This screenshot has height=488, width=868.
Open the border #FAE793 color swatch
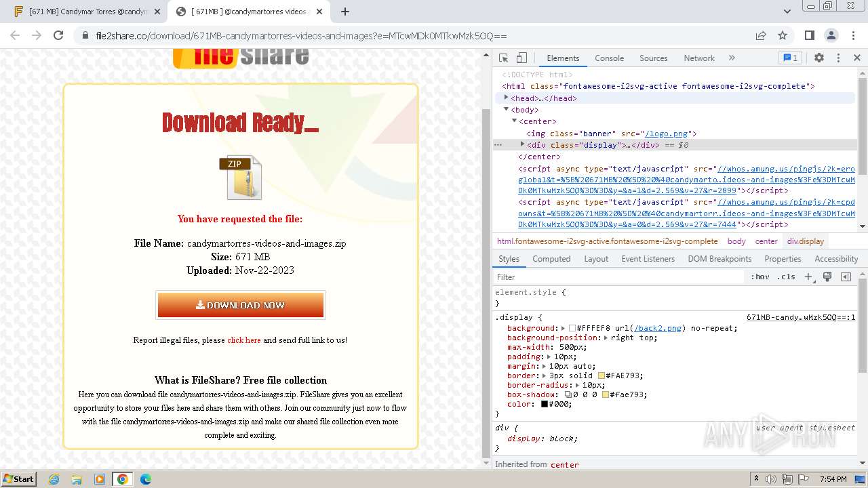pos(601,375)
